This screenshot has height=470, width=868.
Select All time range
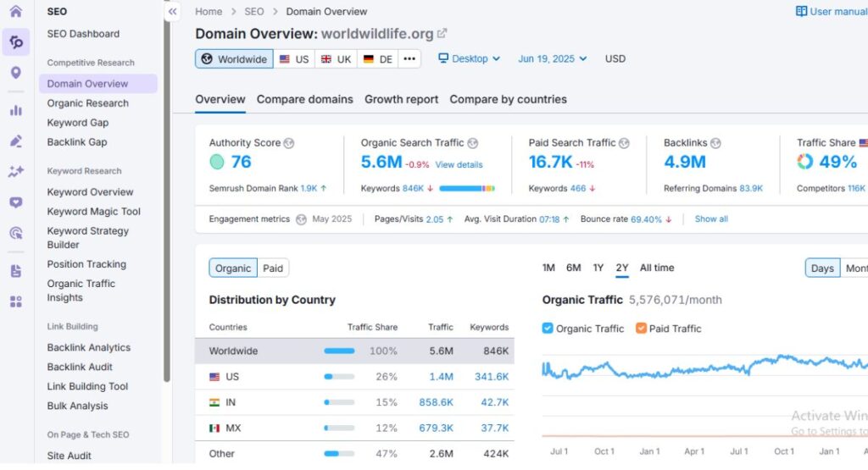(657, 268)
